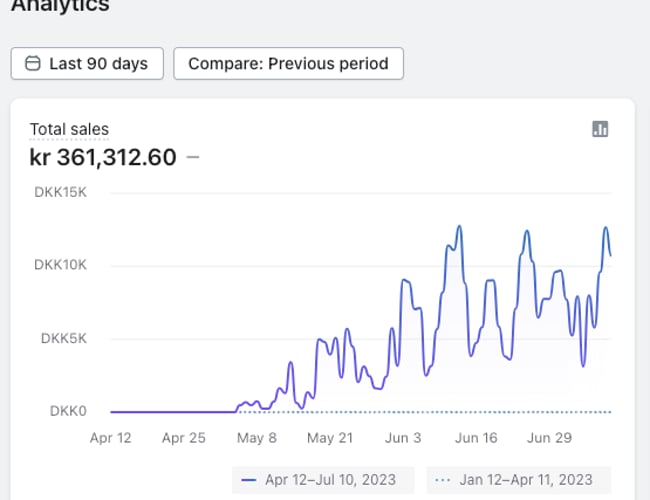
Task: Click the calendar icon in the date range button
Action: (32, 64)
